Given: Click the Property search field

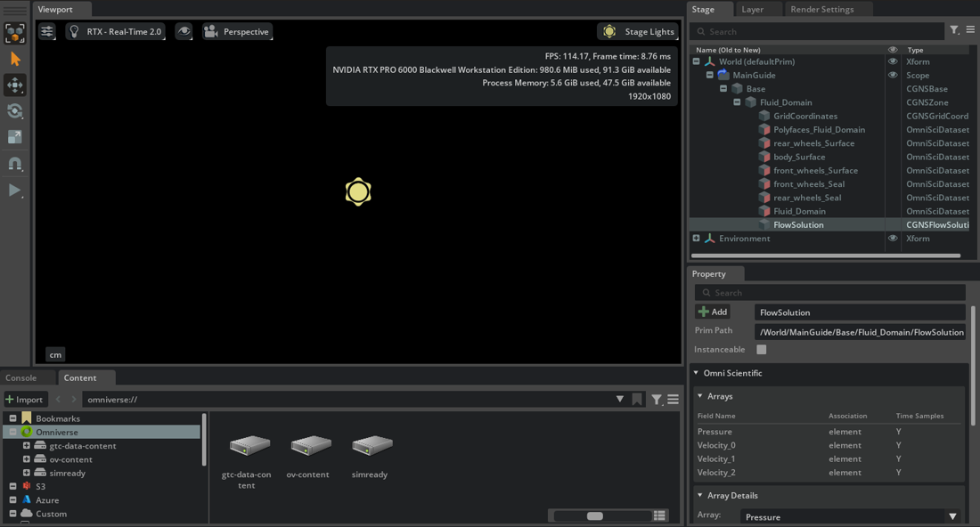Looking at the screenshot, I should [830, 292].
